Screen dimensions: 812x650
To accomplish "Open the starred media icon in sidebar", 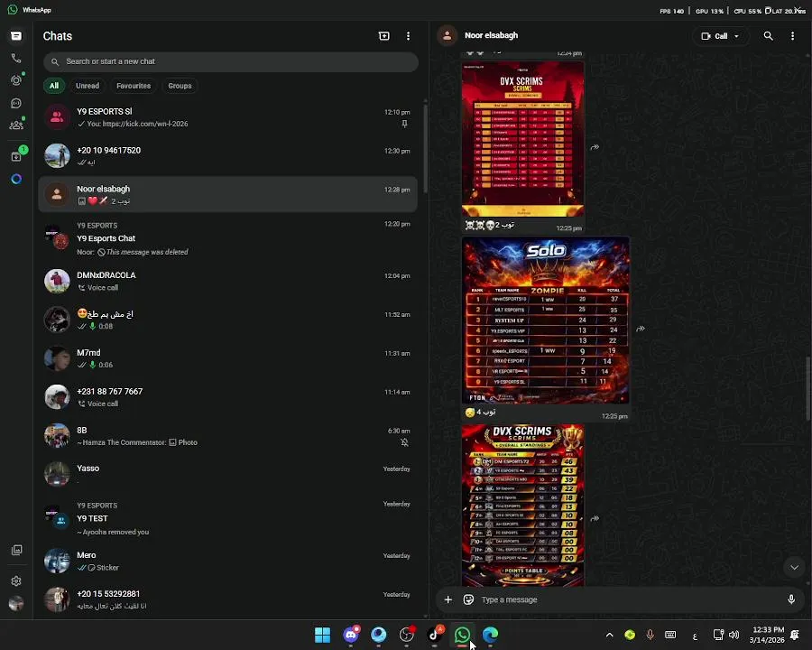I will coord(16,550).
